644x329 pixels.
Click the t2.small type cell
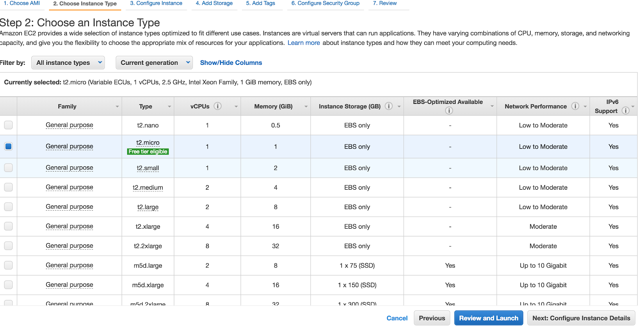click(148, 168)
